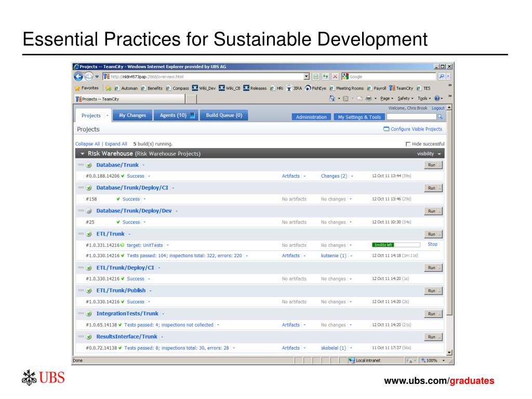Open the IE Safety menu

click(x=405, y=98)
